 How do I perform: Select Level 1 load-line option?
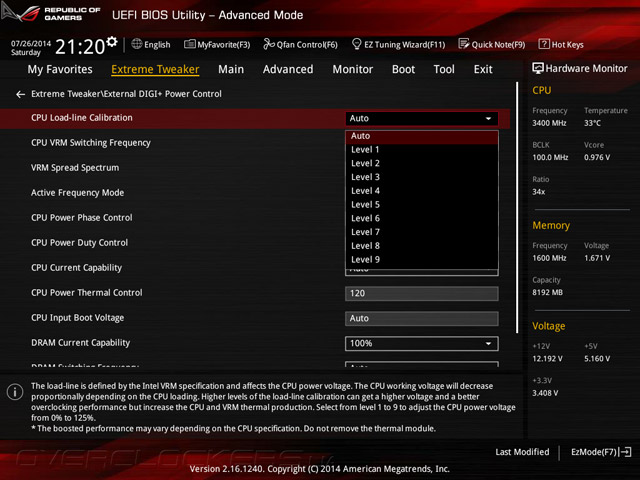pyautogui.click(x=422, y=150)
